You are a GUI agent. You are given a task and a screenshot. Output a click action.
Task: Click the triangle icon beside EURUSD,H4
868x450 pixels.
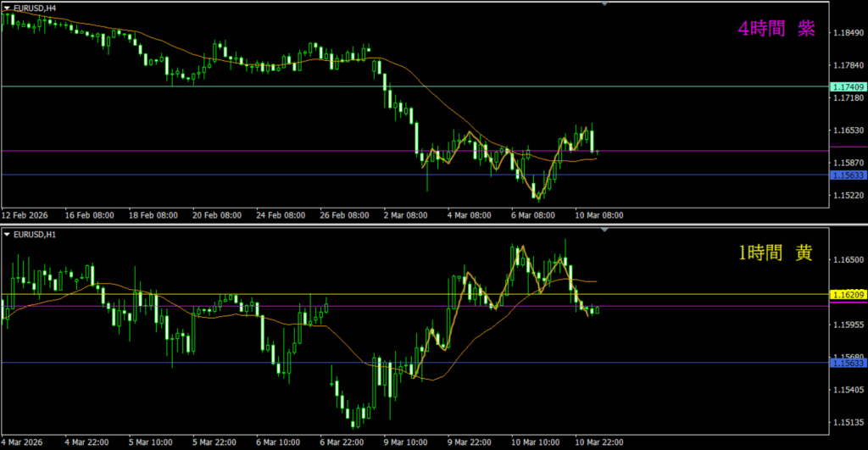7,8
